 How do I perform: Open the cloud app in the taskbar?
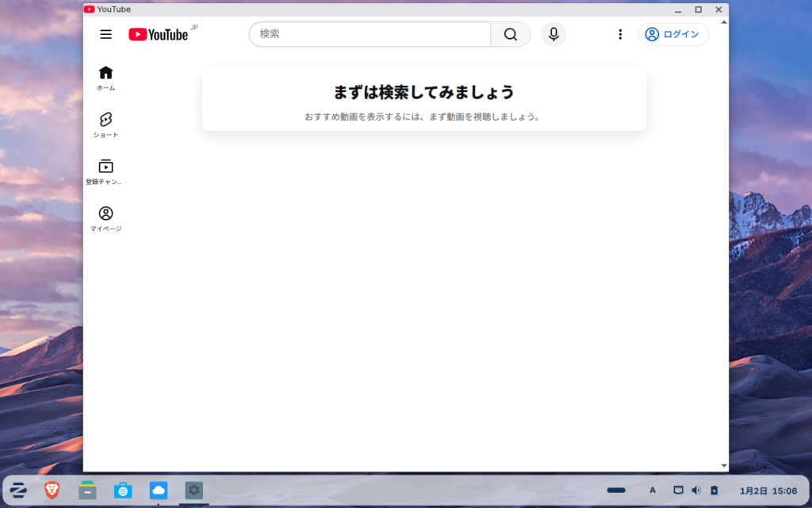(159, 490)
